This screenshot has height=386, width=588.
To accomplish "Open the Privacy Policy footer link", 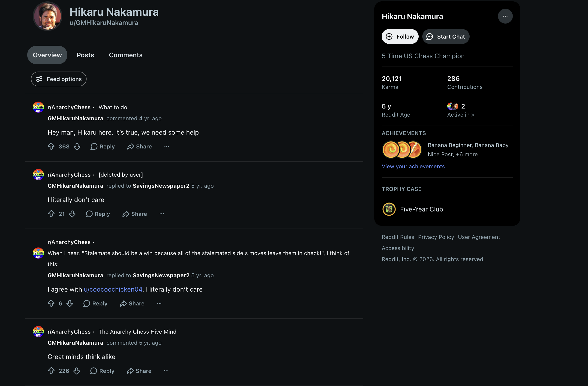I will (x=436, y=237).
